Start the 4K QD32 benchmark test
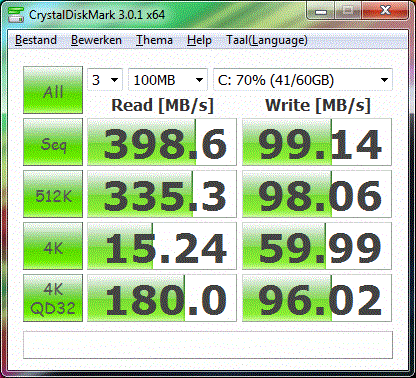Screen dimensions: 416x378 click(x=53, y=298)
